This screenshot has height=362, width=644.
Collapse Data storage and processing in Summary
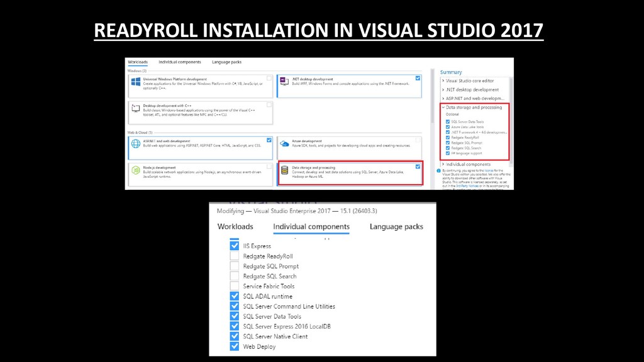point(443,107)
